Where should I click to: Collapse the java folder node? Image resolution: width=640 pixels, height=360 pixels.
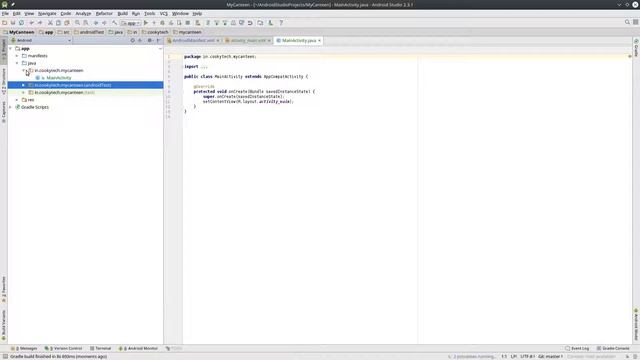(x=17, y=63)
